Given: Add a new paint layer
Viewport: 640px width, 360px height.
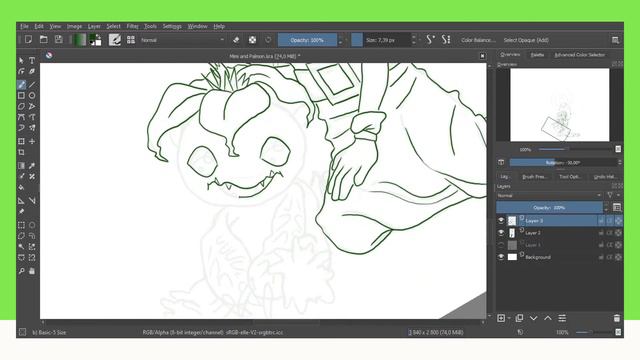Looking at the screenshot, I should (x=501, y=318).
